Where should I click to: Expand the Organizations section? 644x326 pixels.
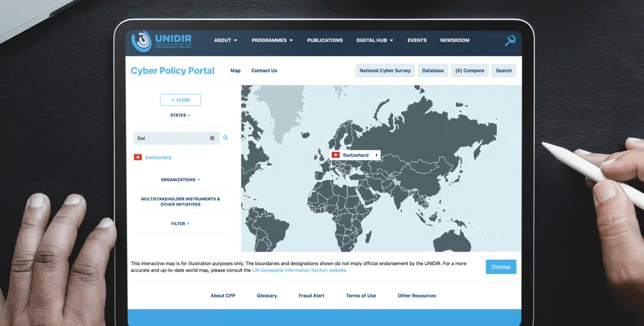180,180
